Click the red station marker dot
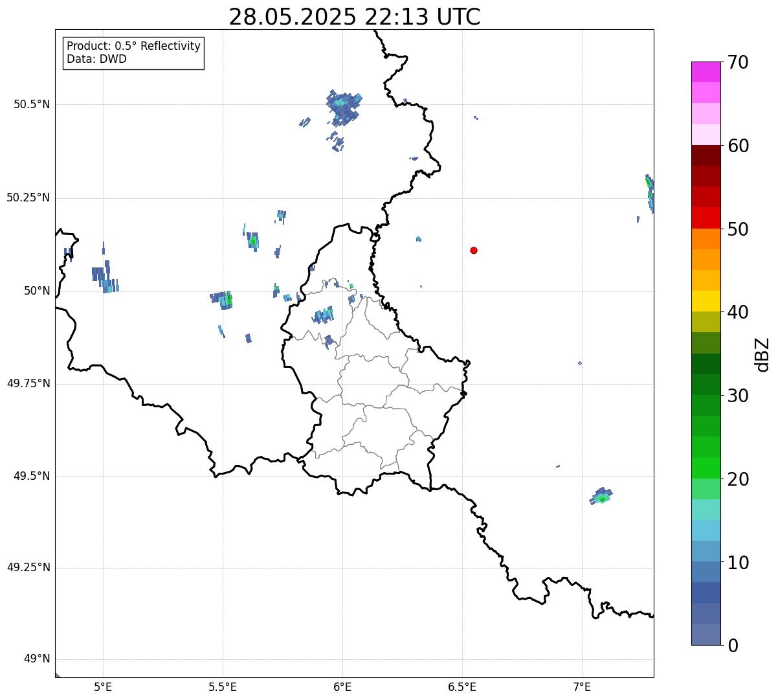This screenshot has height=700, width=778. [474, 250]
